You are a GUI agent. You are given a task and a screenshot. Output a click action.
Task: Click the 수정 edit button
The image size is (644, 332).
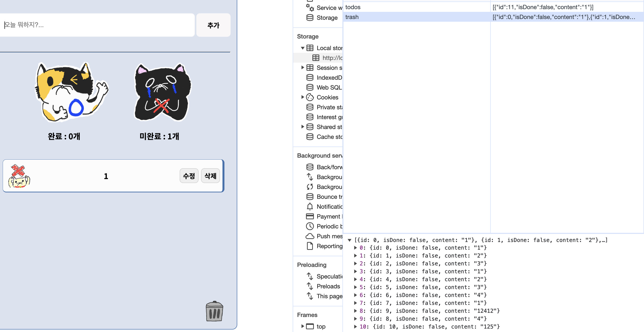[189, 176]
